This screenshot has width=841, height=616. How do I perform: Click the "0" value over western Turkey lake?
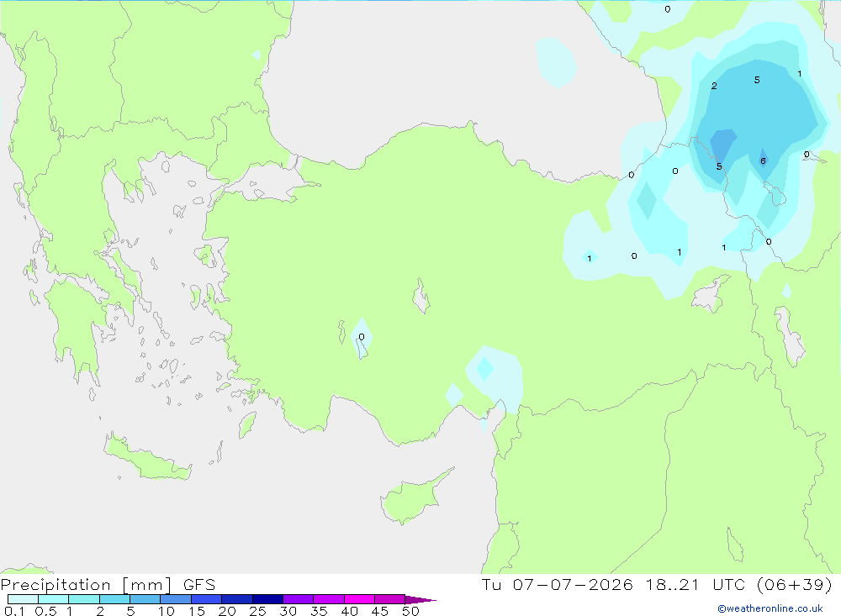pyautogui.click(x=362, y=337)
